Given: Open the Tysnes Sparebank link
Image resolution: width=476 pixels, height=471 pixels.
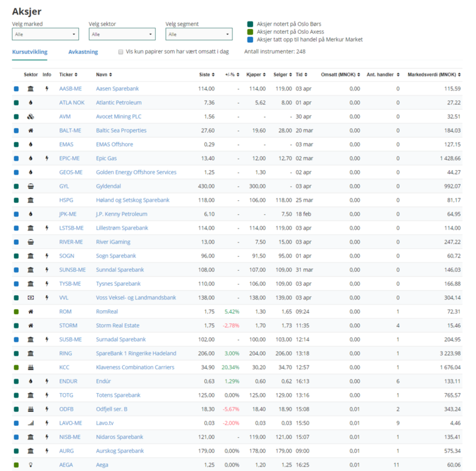Looking at the screenshot, I should 119,284.
